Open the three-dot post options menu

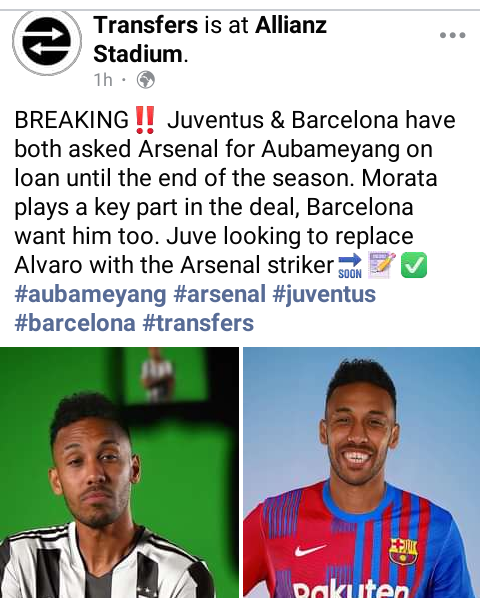pos(453,35)
